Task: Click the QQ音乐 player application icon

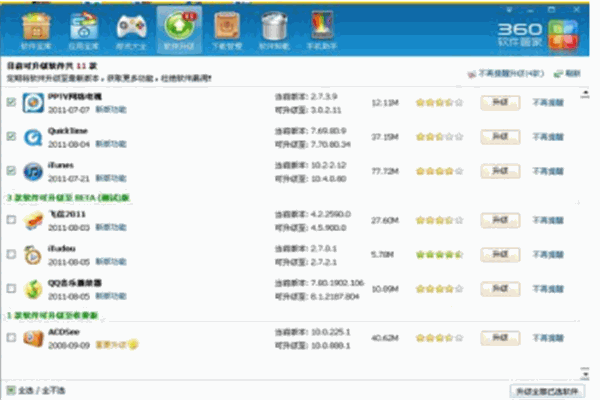Action: [x=33, y=289]
